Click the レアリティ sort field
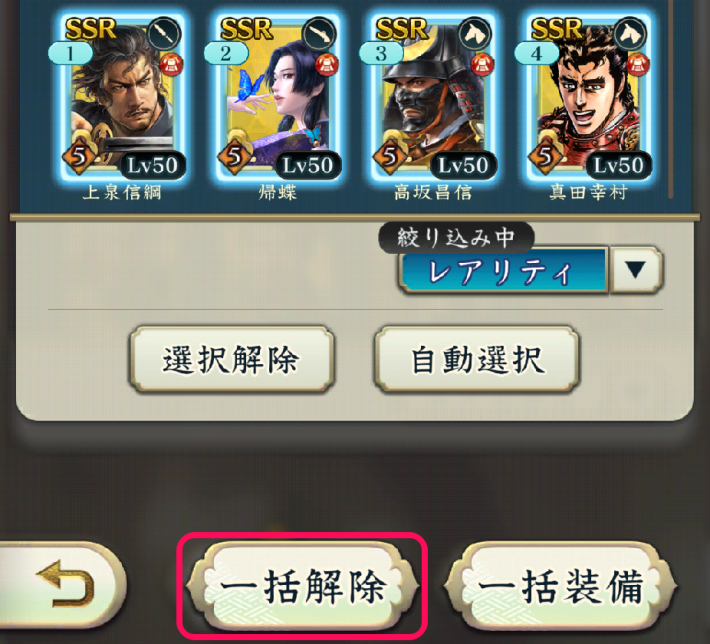Image resolution: width=710 pixels, height=644 pixels. 503,271
